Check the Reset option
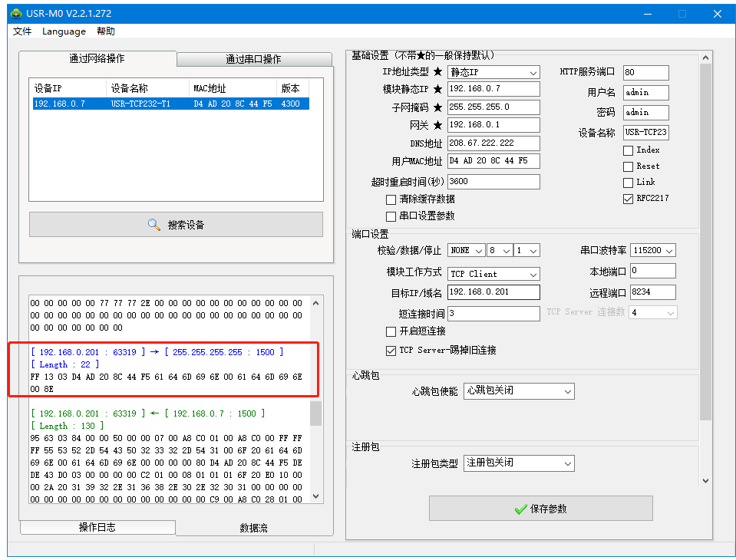736x560 pixels. pyautogui.click(x=629, y=166)
